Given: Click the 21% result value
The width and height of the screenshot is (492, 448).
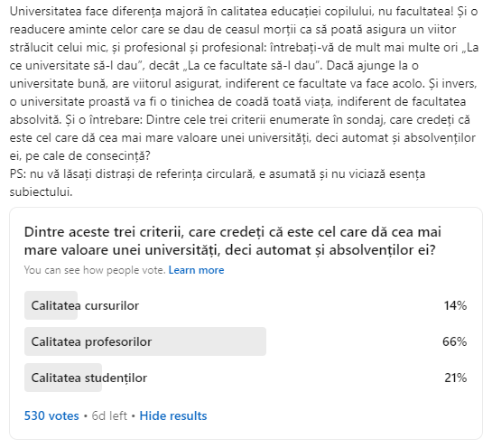Looking at the screenshot, I should pos(456,378).
